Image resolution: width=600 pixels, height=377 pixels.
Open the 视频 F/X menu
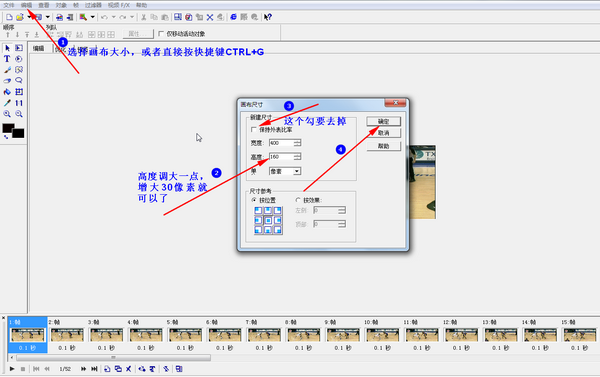119,5
